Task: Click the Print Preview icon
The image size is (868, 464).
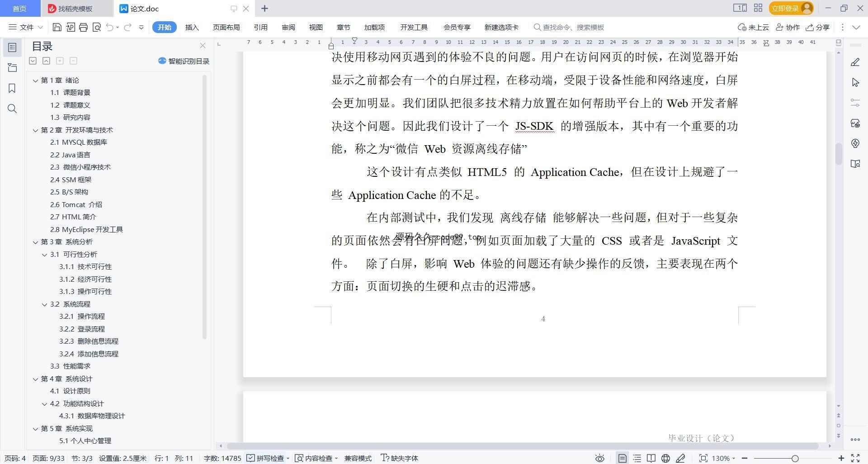Action: coord(96,27)
